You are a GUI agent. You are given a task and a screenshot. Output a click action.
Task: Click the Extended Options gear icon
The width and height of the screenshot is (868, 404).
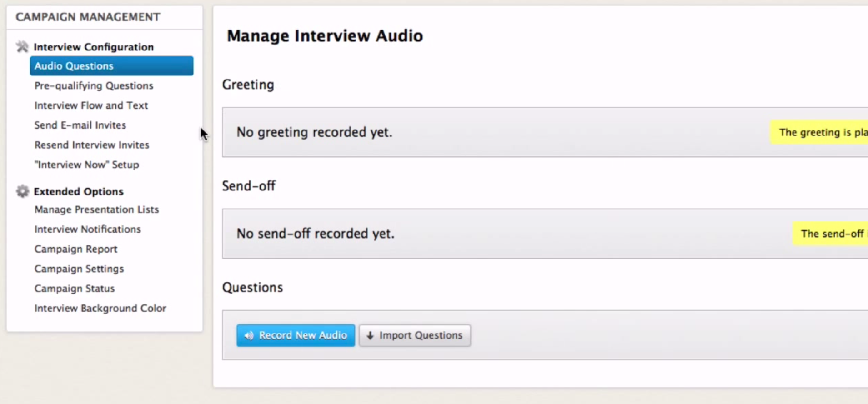tap(22, 191)
